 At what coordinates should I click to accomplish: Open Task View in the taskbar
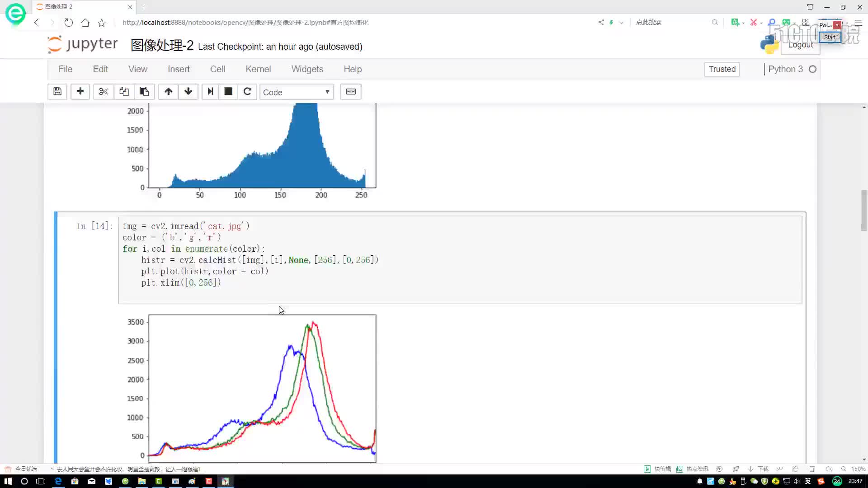pyautogui.click(x=41, y=481)
